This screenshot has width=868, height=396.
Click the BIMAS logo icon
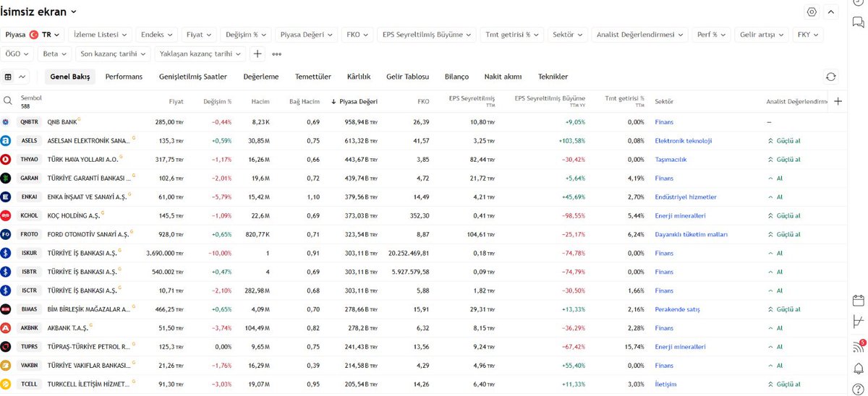click(6, 309)
